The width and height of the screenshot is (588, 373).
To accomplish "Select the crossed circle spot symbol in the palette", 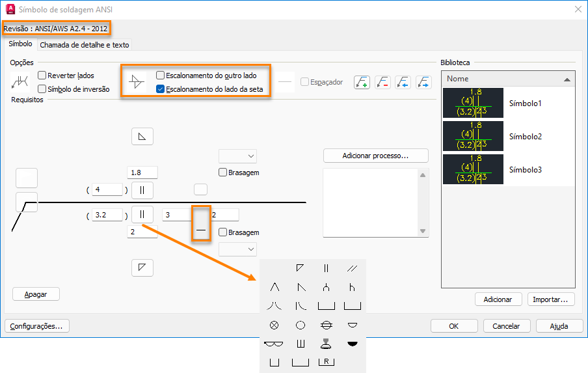I will pyautogui.click(x=274, y=325).
